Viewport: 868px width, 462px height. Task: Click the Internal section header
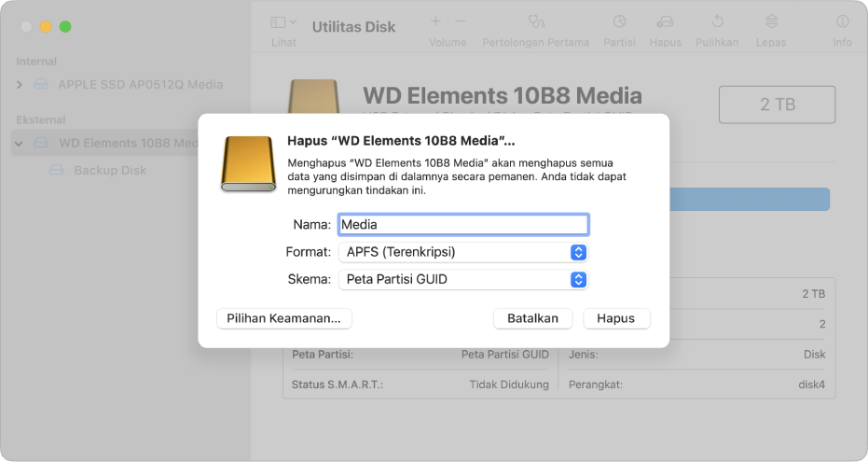pyautogui.click(x=36, y=62)
